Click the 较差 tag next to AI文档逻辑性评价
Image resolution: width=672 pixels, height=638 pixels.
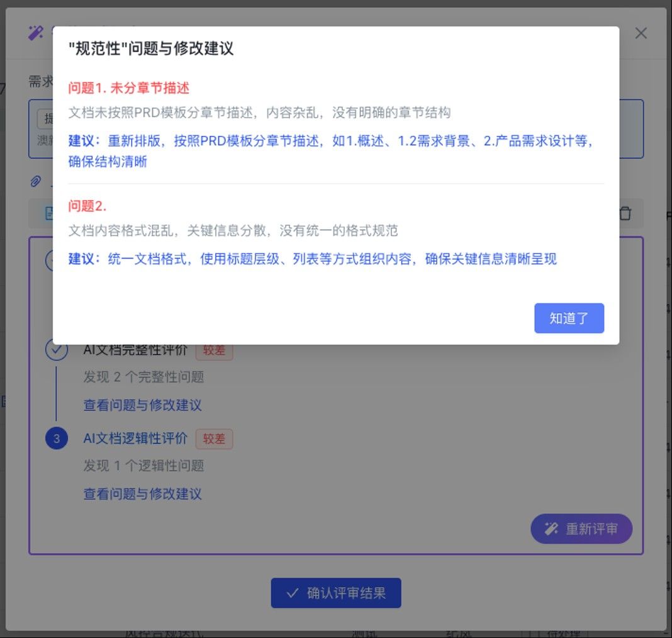(214, 439)
